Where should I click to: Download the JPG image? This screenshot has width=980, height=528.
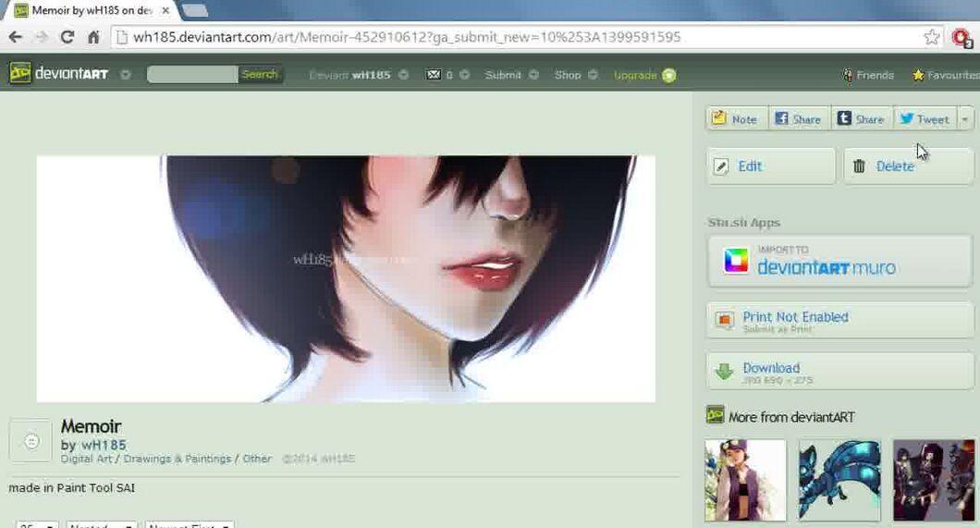[840, 373]
